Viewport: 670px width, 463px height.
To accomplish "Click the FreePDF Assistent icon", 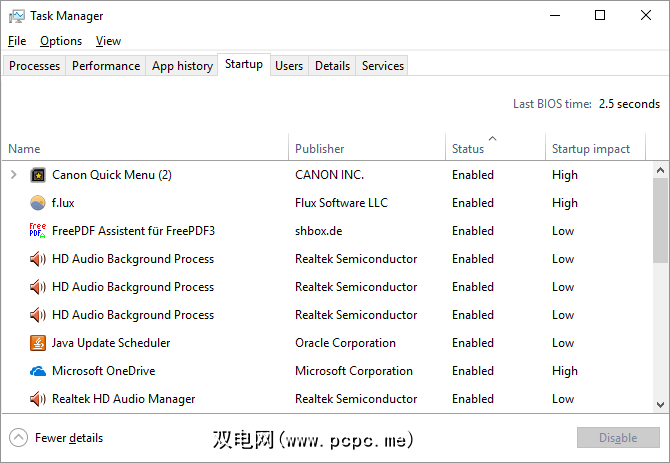I will coord(38,231).
